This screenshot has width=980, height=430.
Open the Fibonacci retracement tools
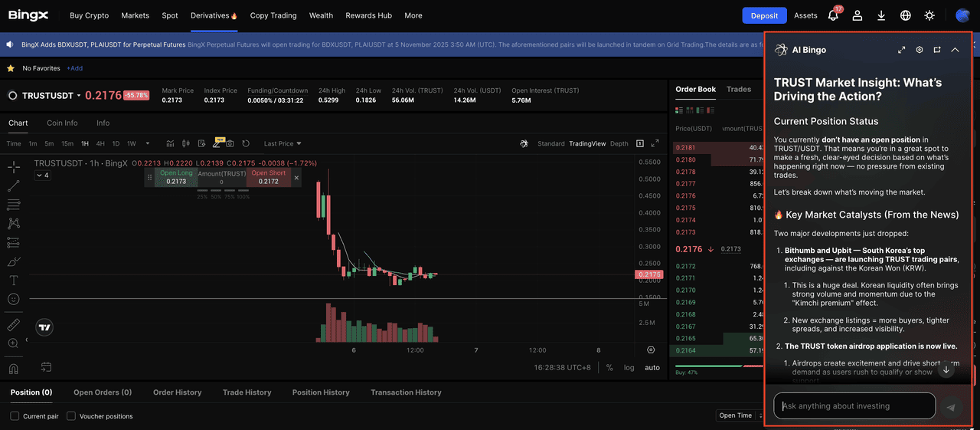coord(14,205)
